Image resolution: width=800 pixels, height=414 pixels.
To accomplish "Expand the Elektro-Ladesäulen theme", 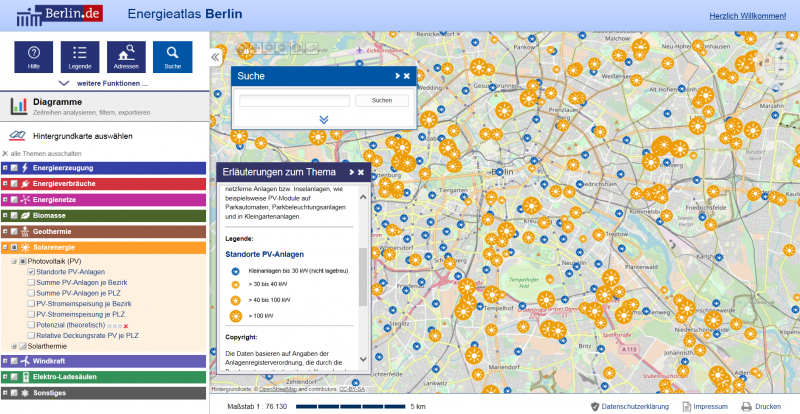I will point(5,377).
